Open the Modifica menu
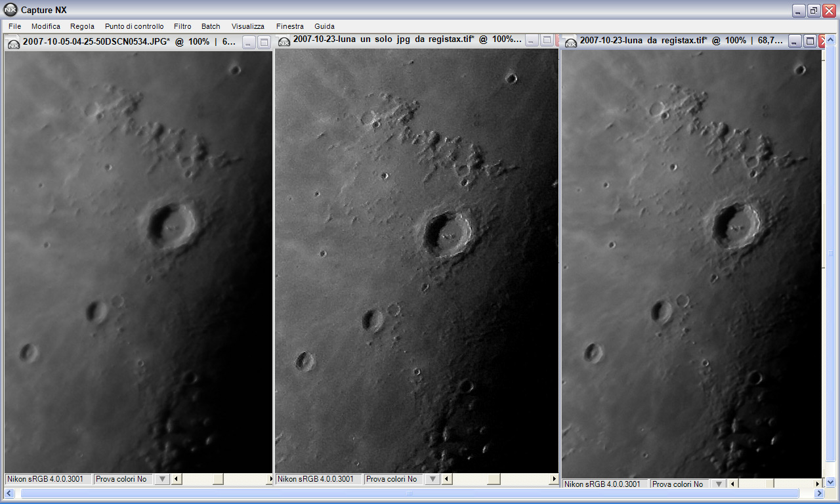 click(x=46, y=26)
